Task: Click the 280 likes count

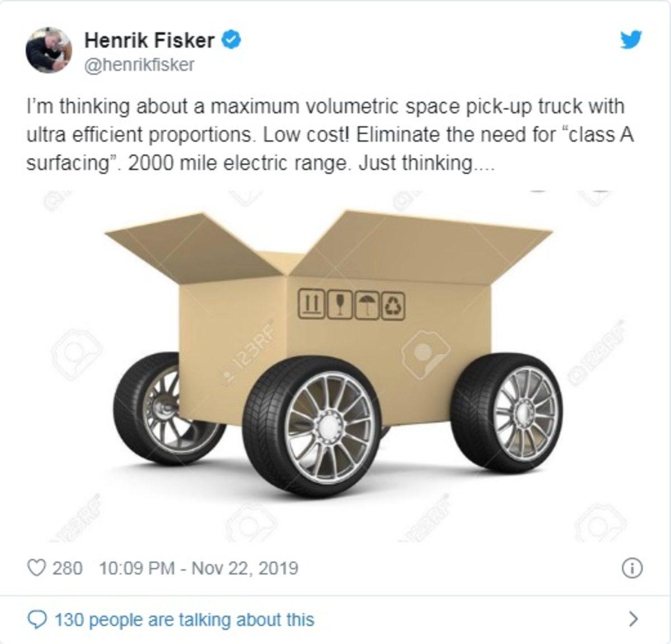Action: point(67,568)
